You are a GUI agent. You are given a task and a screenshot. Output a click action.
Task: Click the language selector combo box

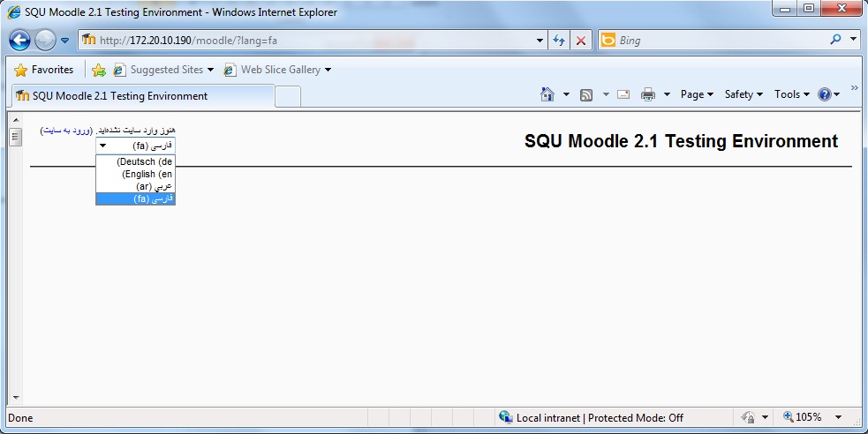[x=136, y=146]
